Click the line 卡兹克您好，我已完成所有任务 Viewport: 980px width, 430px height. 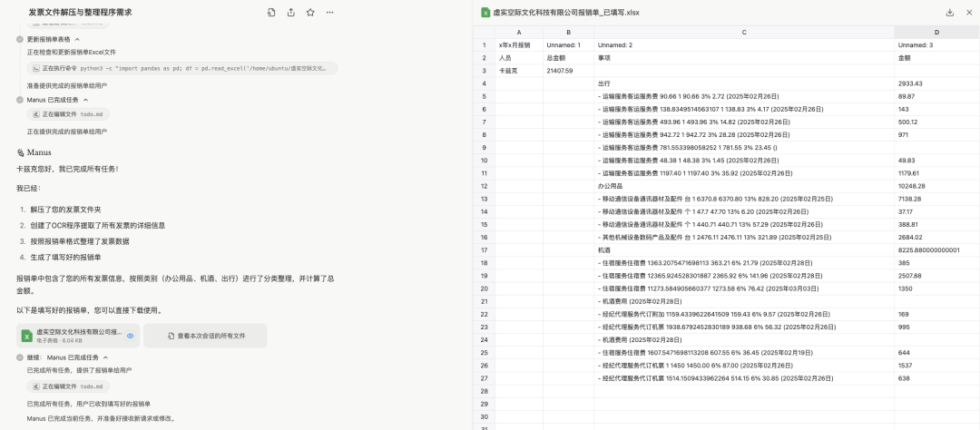pyautogui.click(x=67, y=169)
